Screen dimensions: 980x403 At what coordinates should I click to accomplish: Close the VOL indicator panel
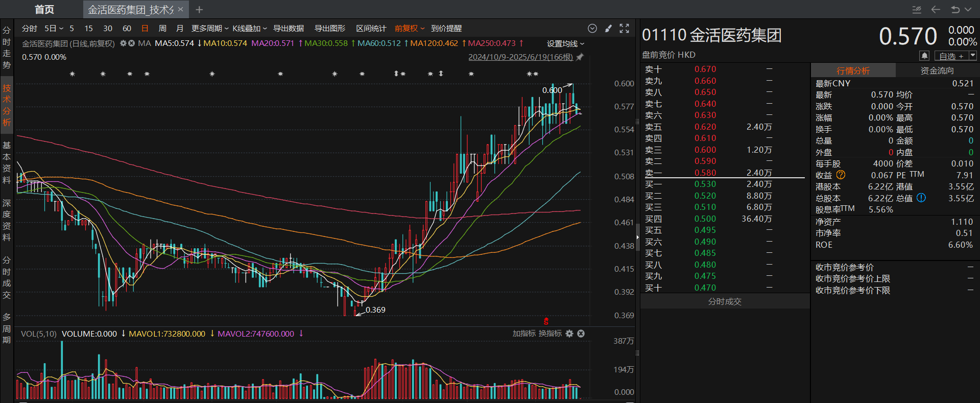pos(581,334)
